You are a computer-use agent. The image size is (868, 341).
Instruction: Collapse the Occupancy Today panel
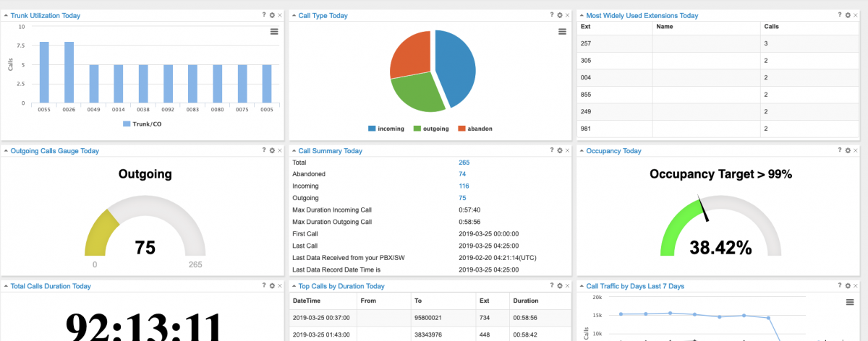[582, 150]
